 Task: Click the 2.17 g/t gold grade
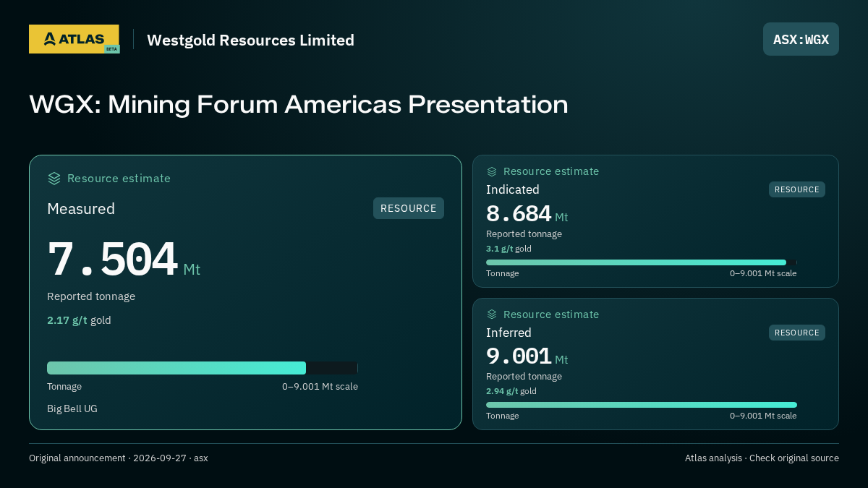click(79, 320)
